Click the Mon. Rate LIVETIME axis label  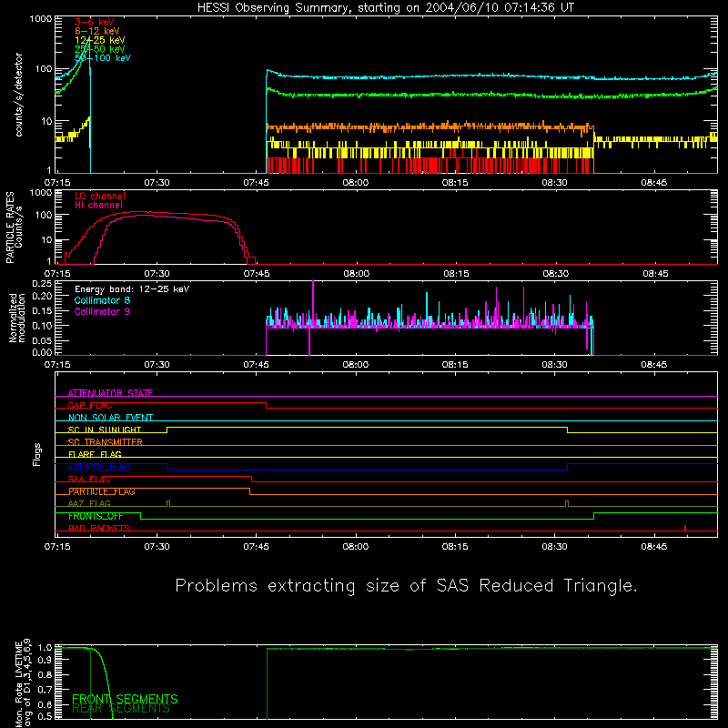coord(23,682)
